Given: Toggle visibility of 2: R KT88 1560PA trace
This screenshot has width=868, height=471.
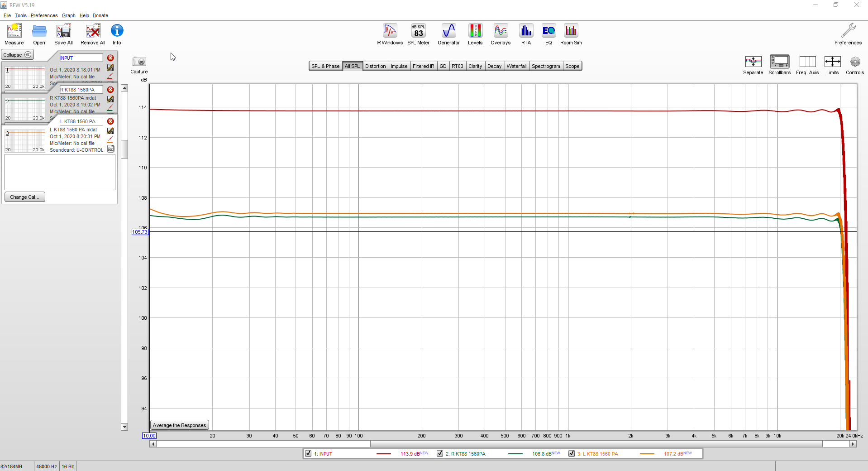Looking at the screenshot, I should pyautogui.click(x=440, y=453).
